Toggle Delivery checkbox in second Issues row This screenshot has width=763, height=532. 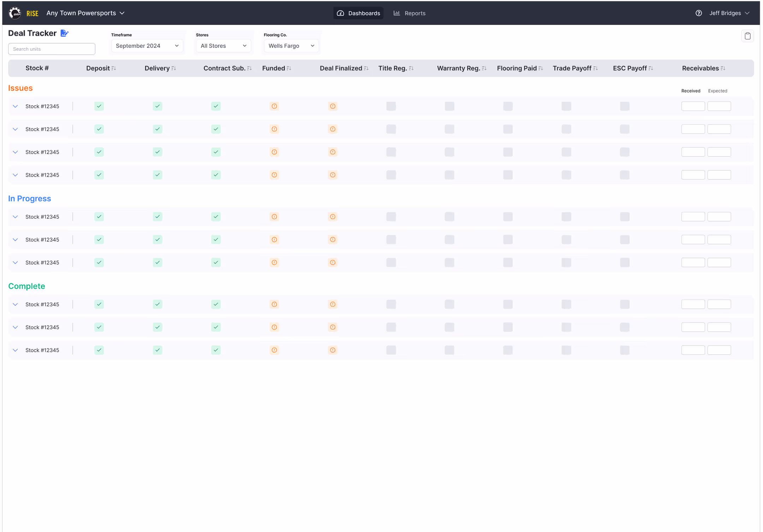click(x=158, y=129)
